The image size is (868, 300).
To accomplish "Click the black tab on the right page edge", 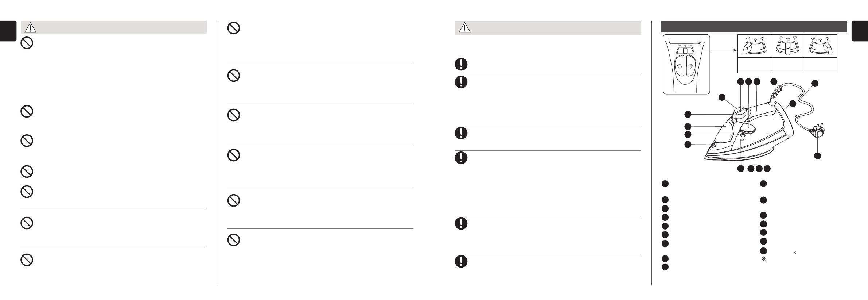I will (x=860, y=31).
